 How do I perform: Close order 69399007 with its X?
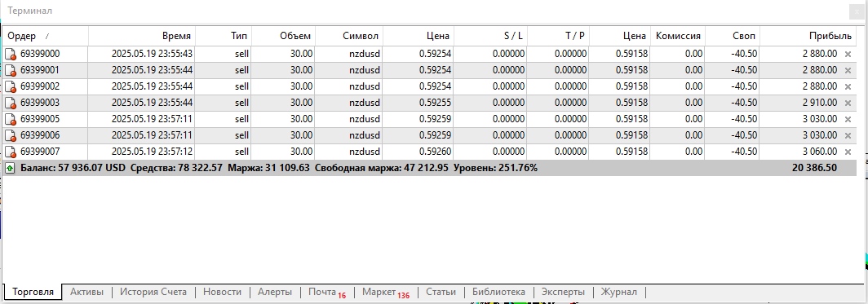[848, 152]
